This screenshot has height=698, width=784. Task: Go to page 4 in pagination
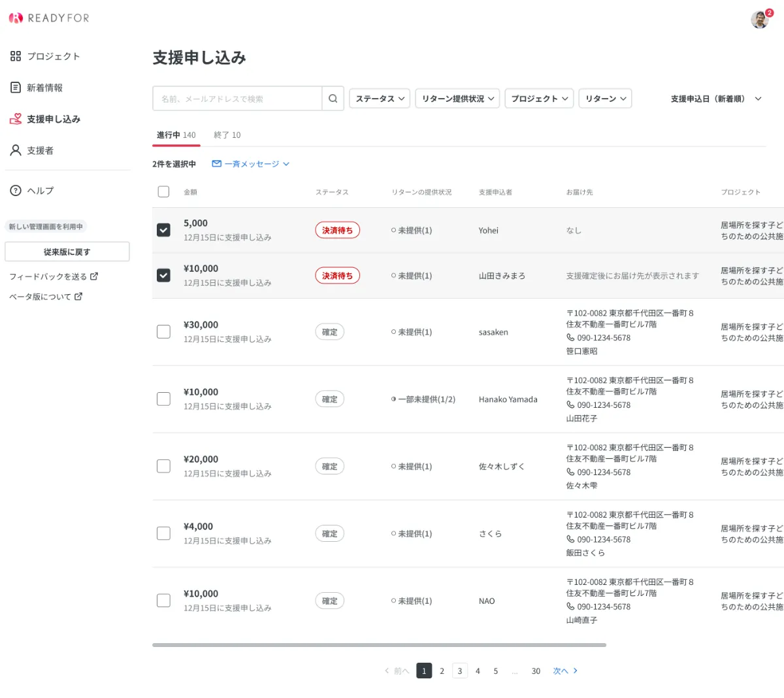[x=478, y=671]
